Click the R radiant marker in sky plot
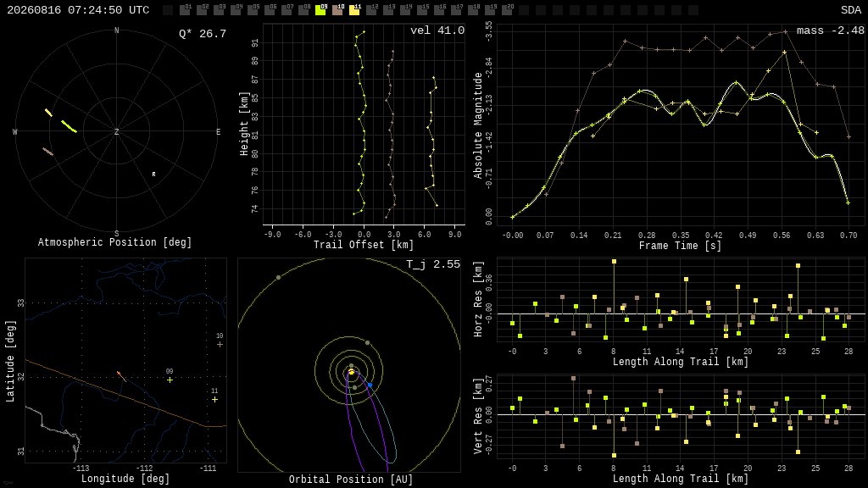The image size is (868, 488). [x=154, y=175]
